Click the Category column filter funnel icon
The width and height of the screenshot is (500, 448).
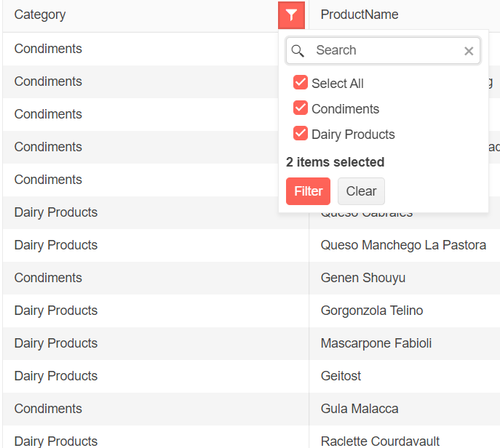pos(291,15)
